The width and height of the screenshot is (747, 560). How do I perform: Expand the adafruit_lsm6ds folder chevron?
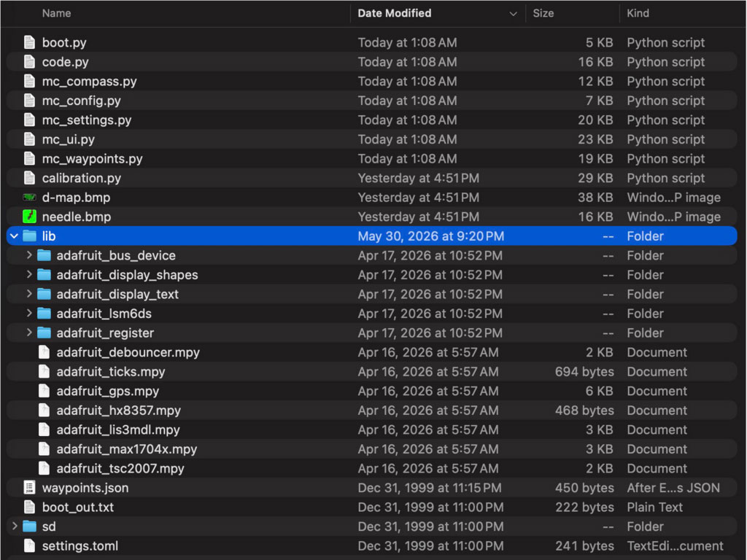(x=29, y=314)
